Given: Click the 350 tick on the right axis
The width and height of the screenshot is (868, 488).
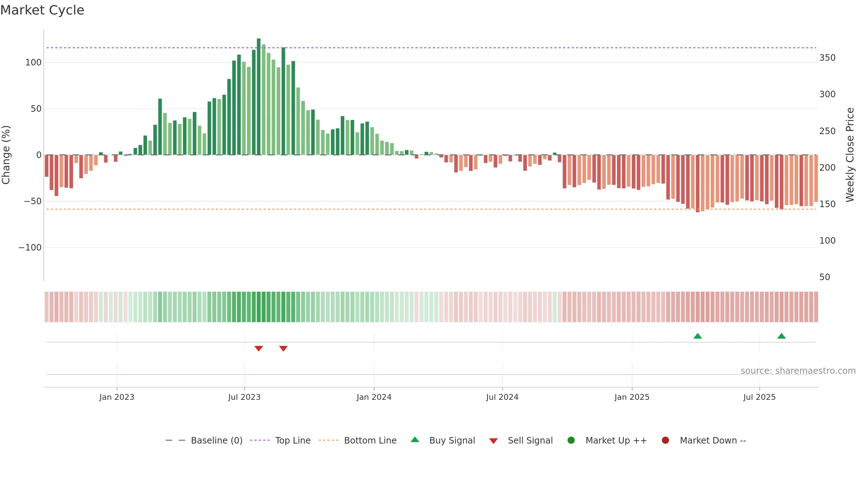Looking at the screenshot, I should coord(827,58).
